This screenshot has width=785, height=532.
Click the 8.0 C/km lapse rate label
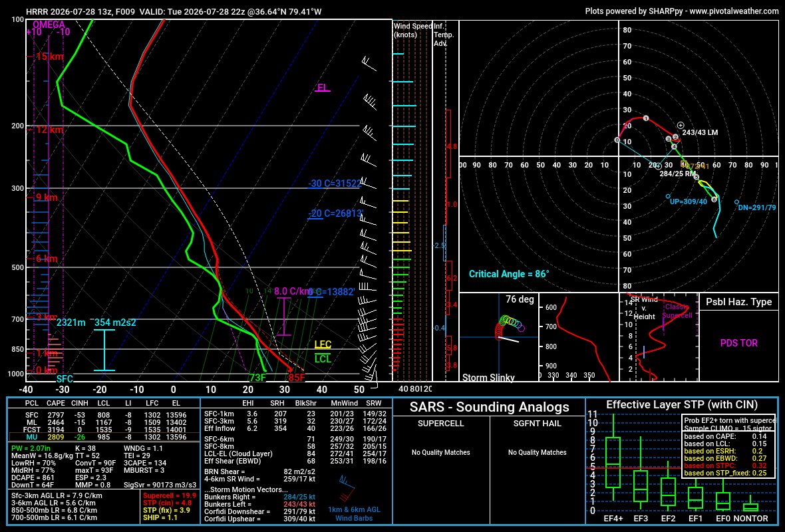(x=293, y=291)
